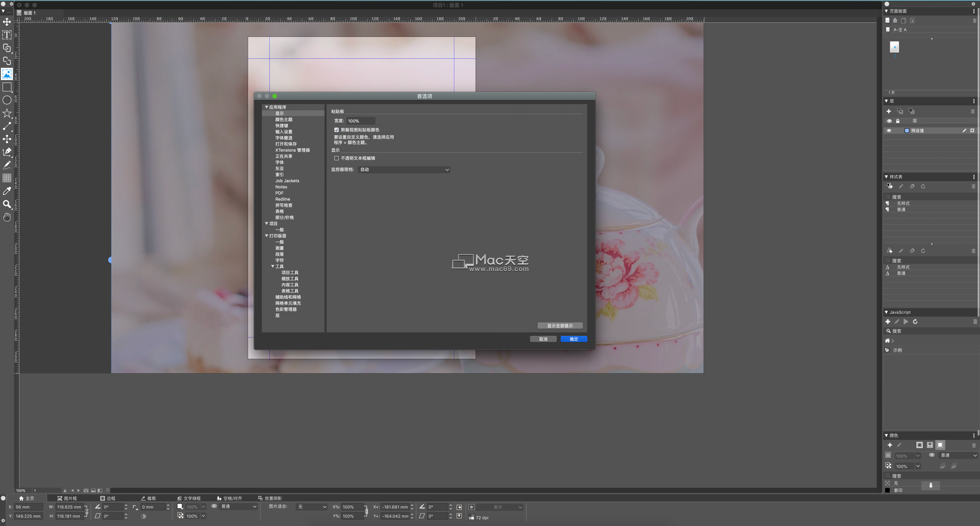980x526 pixels.
Task: Select the Line tool
Action: (7, 126)
